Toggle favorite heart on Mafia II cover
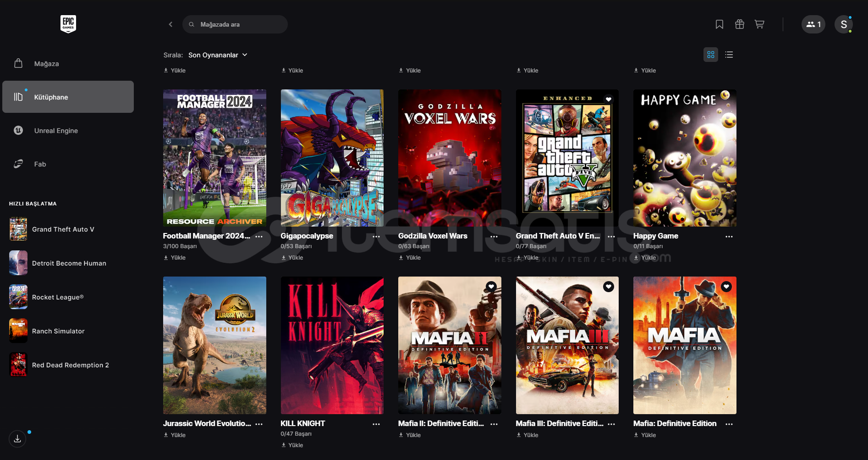This screenshot has height=460, width=868. [491, 287]
